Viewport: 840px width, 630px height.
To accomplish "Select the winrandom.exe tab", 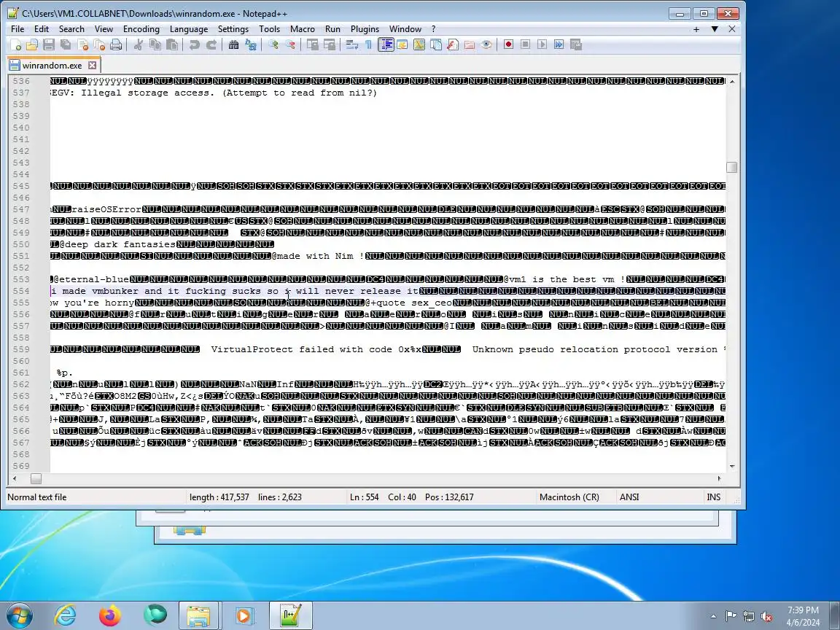I will (52, 66).
